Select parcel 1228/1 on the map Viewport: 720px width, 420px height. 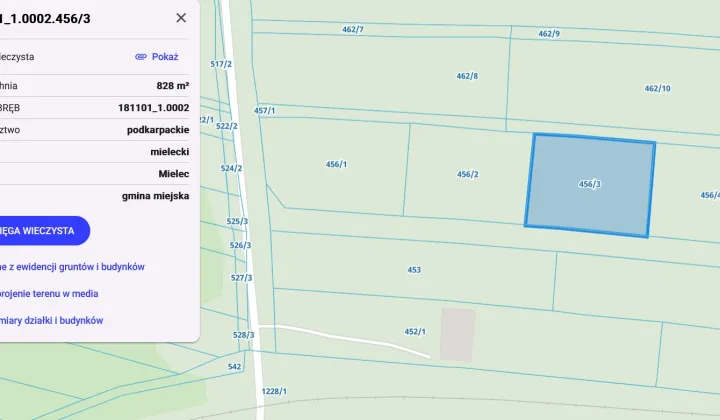point(274,391)
